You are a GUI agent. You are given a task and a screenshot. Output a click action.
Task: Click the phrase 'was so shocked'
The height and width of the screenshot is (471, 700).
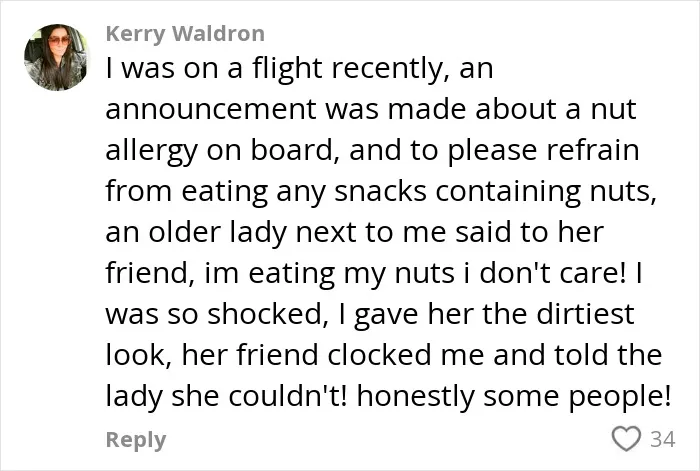(213, 315)
